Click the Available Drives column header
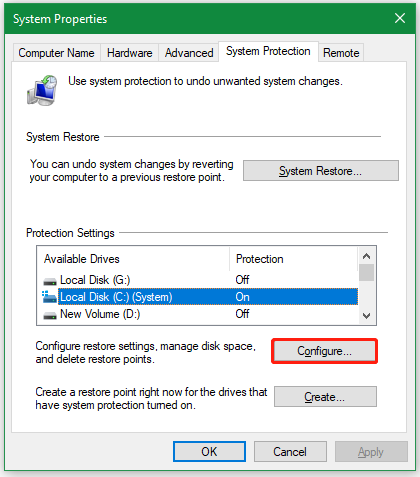The height and width of the screenshot is (477, 420). (133, 259)
